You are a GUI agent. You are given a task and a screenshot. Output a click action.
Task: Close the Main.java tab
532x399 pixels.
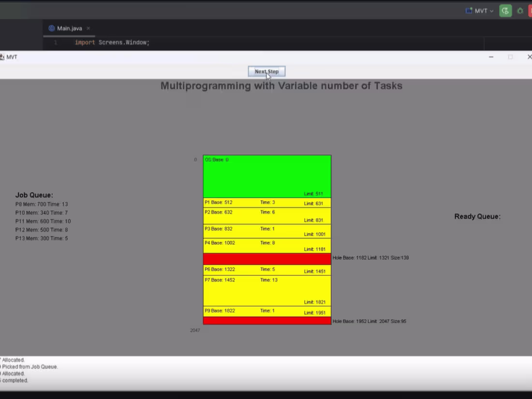[x=88, y=28]
